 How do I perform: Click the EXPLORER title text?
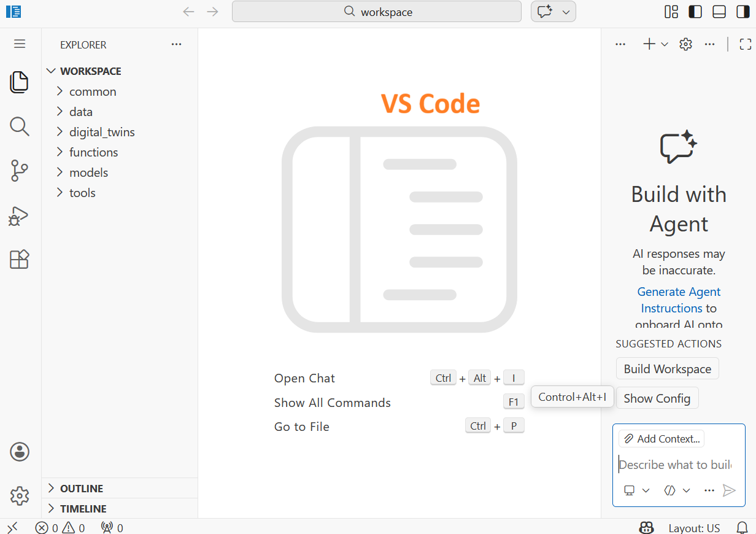click(83, 45)
